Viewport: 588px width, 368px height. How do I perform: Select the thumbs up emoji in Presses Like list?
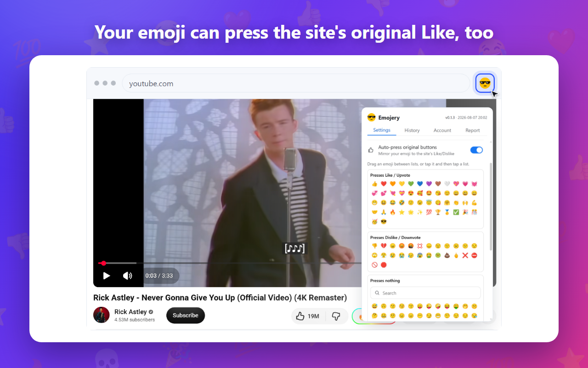click(x=374, y=184)
